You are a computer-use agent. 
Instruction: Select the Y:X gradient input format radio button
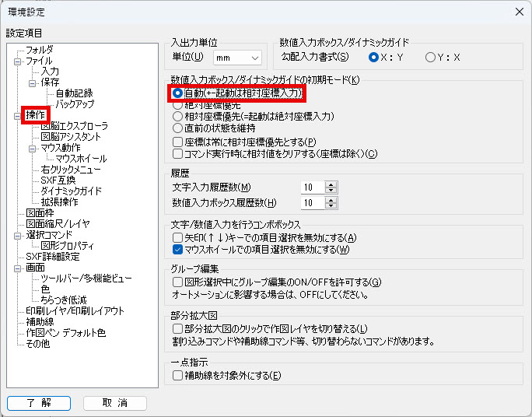431,57
